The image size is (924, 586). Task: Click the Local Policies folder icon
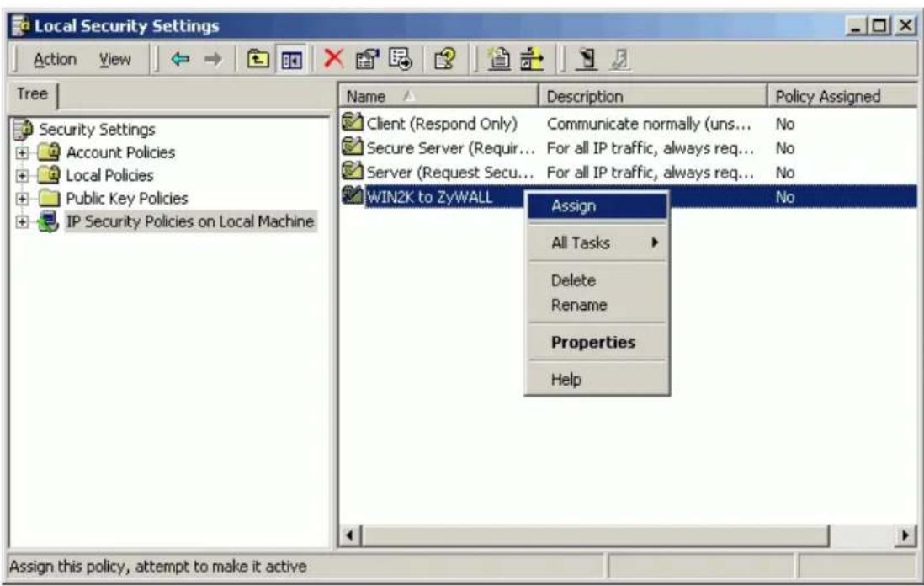(x=49, y=175)
